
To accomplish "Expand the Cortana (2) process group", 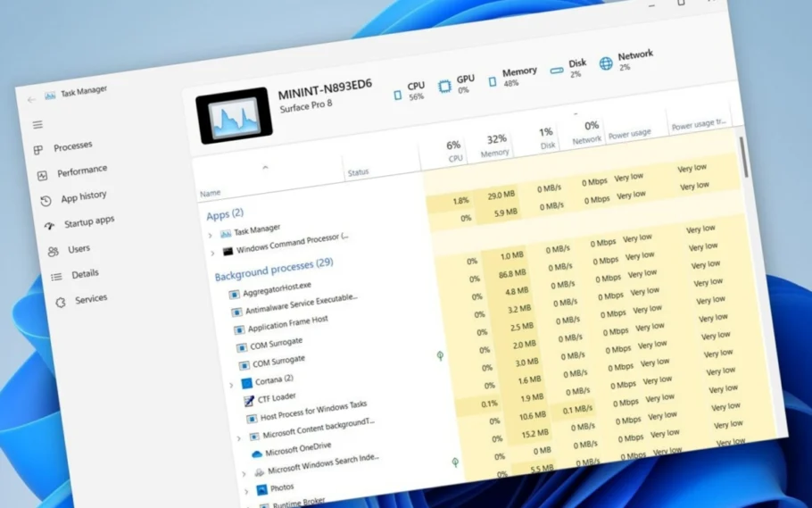I will [231, 386].
